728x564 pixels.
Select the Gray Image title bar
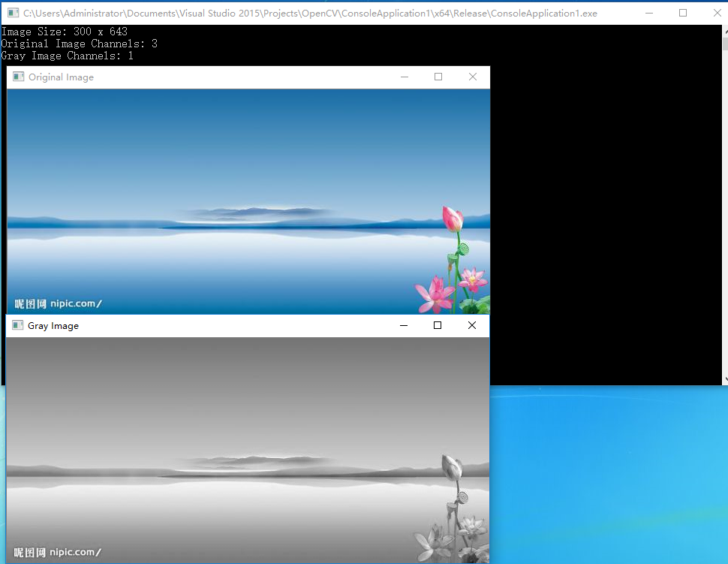coord(225,325)
